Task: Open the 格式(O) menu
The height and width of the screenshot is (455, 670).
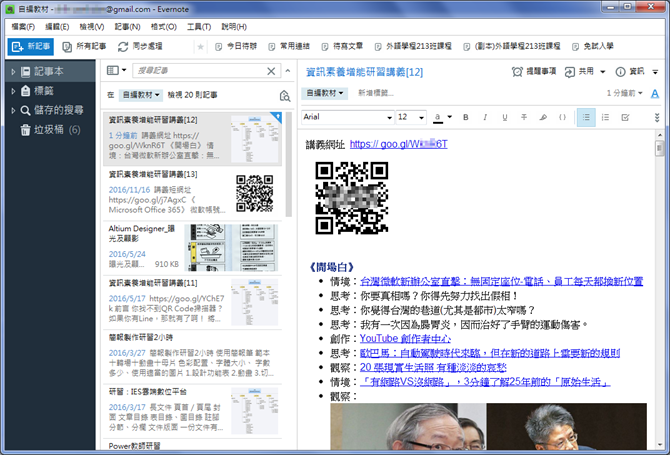Action: [164, 27]
